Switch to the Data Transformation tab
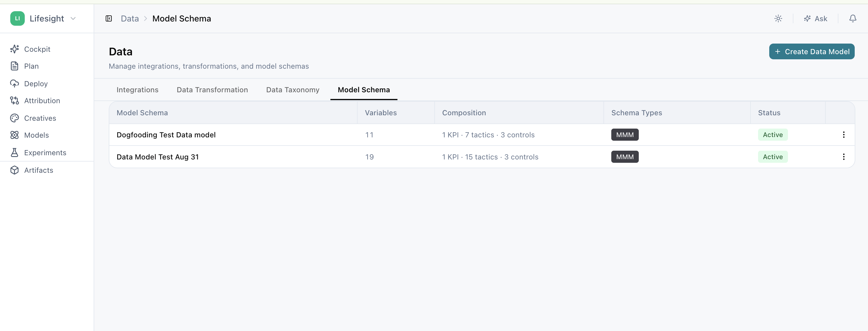This screenshot has height=331, width=868. 212,90
